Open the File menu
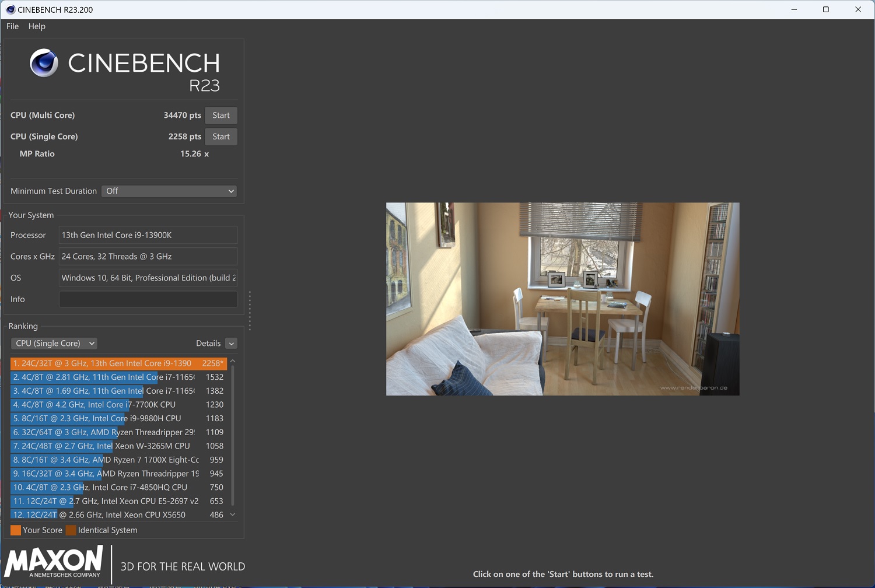Image resolution: width=875 pixels, height=588 pixels. [x=12, y=26]
